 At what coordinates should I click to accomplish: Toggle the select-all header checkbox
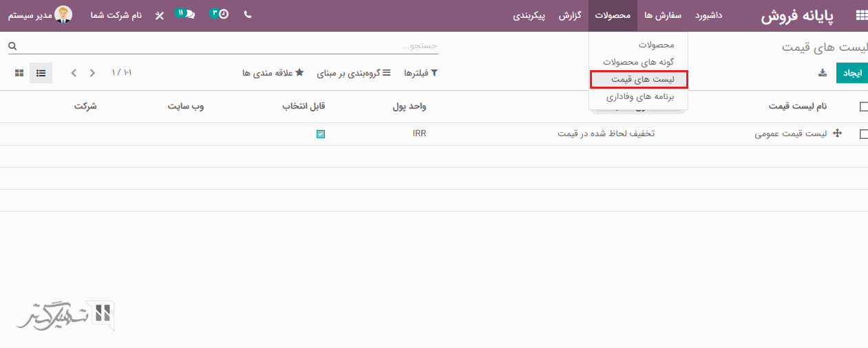(x=864, y=107)
